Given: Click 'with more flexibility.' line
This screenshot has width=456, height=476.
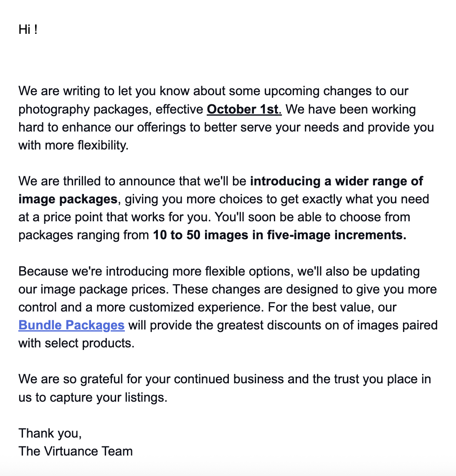Looking at the screenshot, I should [73, 145].
